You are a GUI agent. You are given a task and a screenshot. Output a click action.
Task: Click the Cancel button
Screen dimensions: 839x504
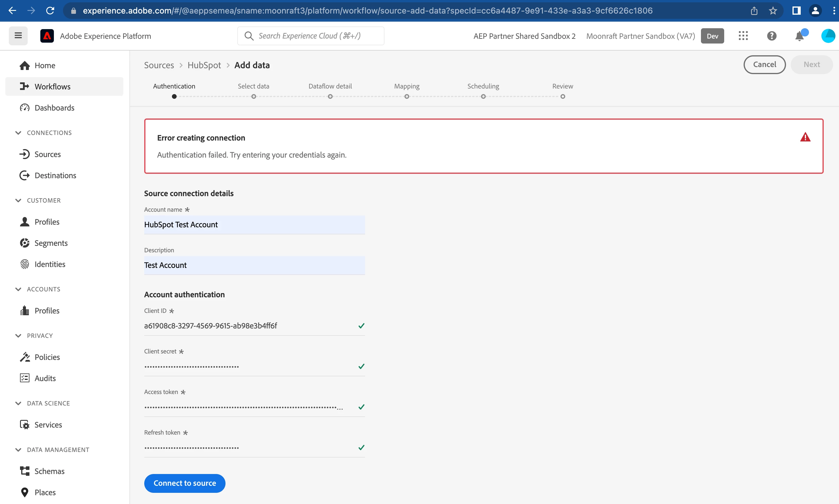pos(764,64)
